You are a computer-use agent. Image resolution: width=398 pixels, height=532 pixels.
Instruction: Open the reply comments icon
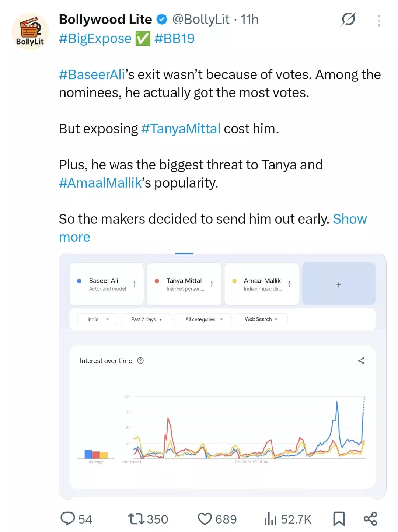pyautogui.click(x=68, y=518)
